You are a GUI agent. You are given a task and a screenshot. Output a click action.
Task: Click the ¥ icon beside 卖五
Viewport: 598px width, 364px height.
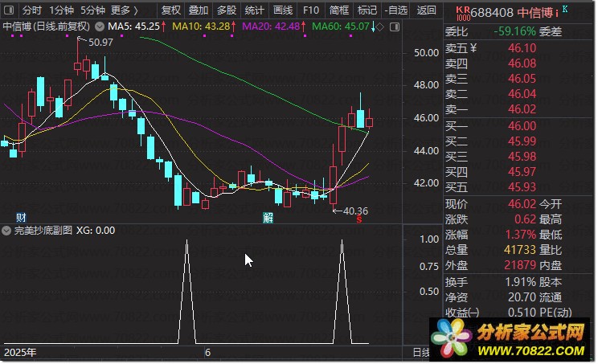[473, 48]
